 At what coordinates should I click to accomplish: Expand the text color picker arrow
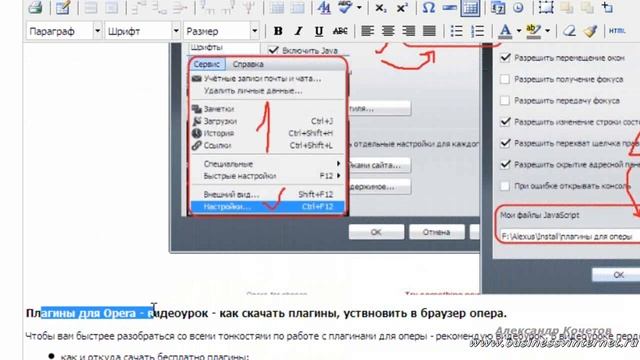519,31
